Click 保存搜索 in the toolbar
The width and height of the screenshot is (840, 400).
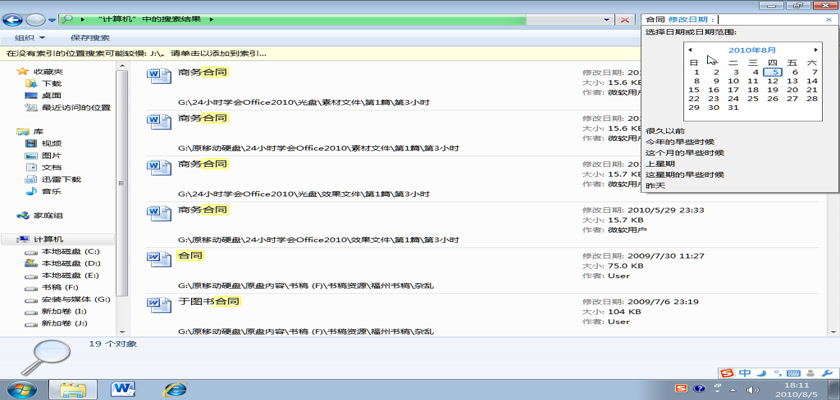pos(90,38)
